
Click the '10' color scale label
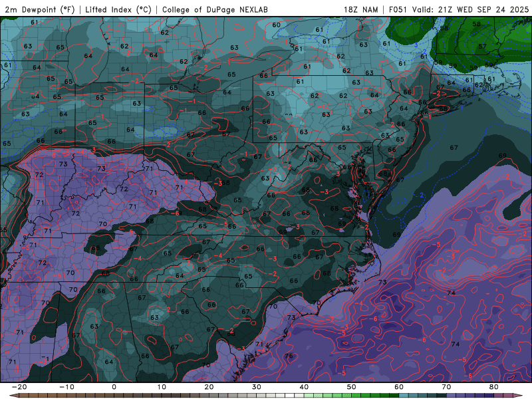[x=162, y=387]
